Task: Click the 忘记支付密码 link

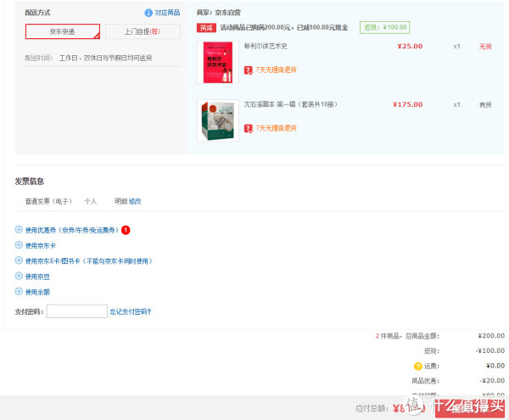Action: coord(131,312)
